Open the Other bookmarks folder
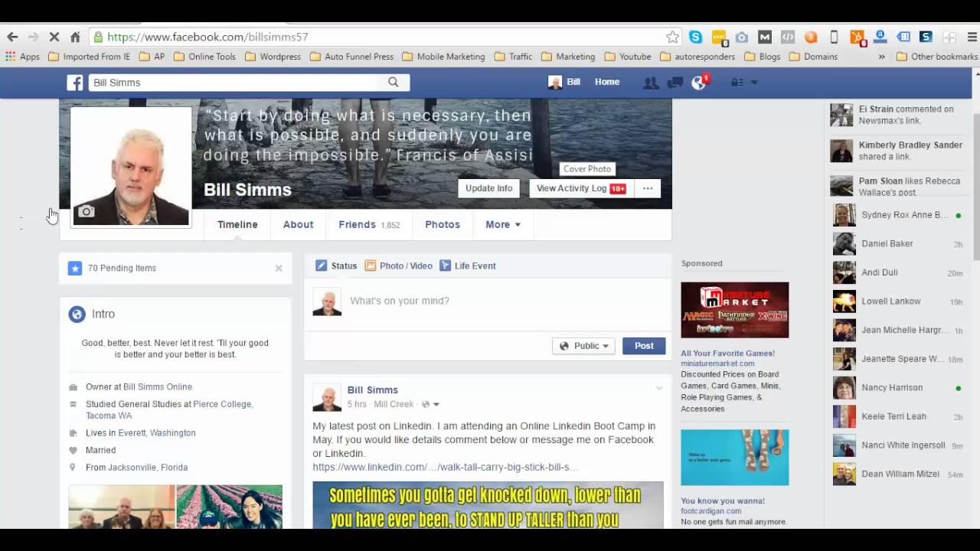 click(937, 57)
